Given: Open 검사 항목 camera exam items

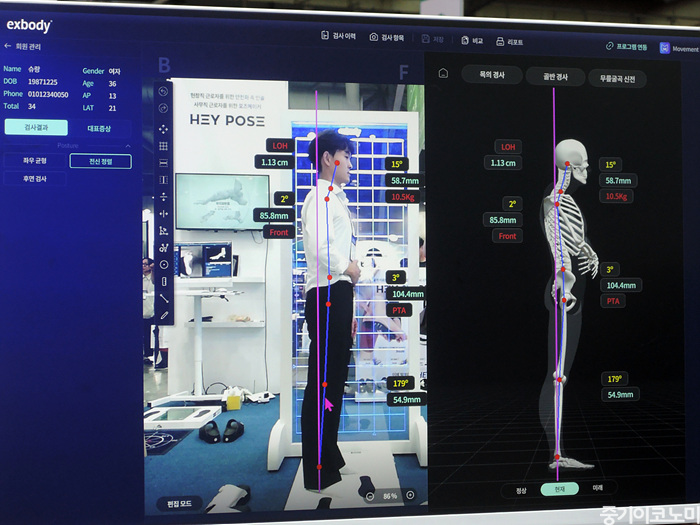Looking at the screenshot, I should (387, 38).
